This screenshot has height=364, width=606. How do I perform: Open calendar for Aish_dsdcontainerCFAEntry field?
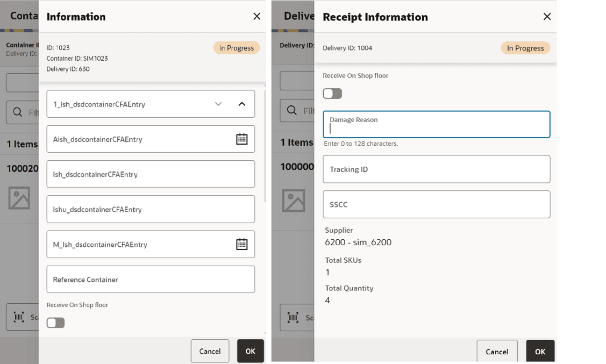click(x=241, y=139)
